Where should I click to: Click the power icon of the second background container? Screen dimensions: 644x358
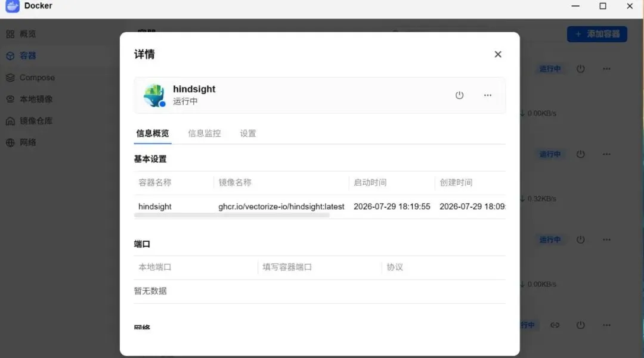580,154
